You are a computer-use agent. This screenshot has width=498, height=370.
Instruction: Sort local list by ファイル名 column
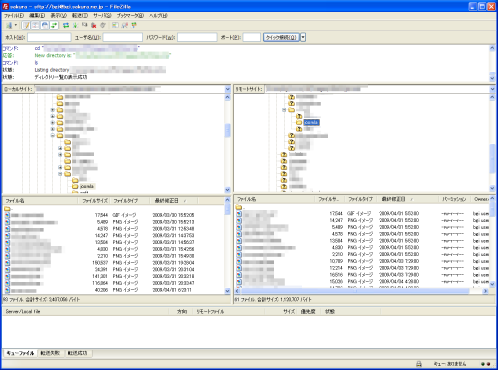click(40, 201)
